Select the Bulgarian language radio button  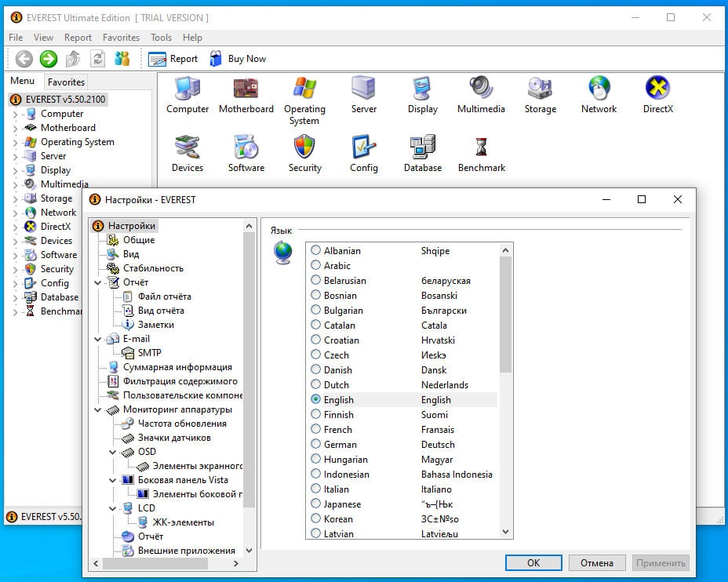(315, 310)
